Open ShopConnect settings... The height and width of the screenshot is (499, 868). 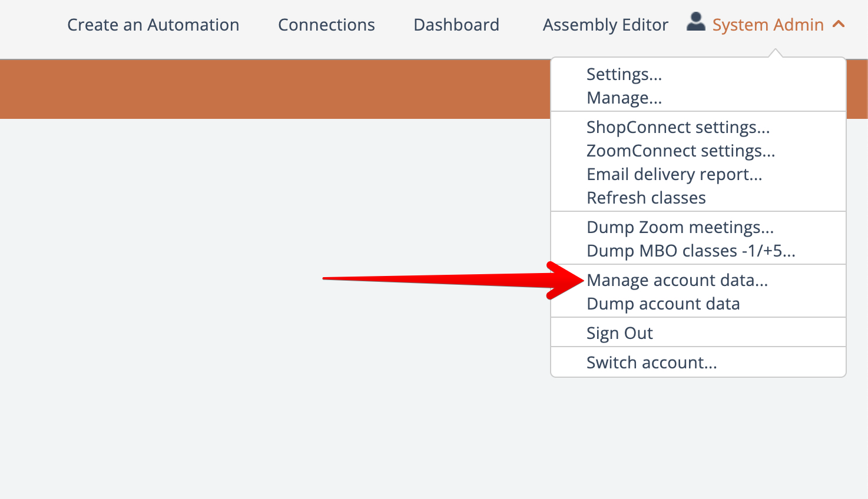click(x=678, y=128)
